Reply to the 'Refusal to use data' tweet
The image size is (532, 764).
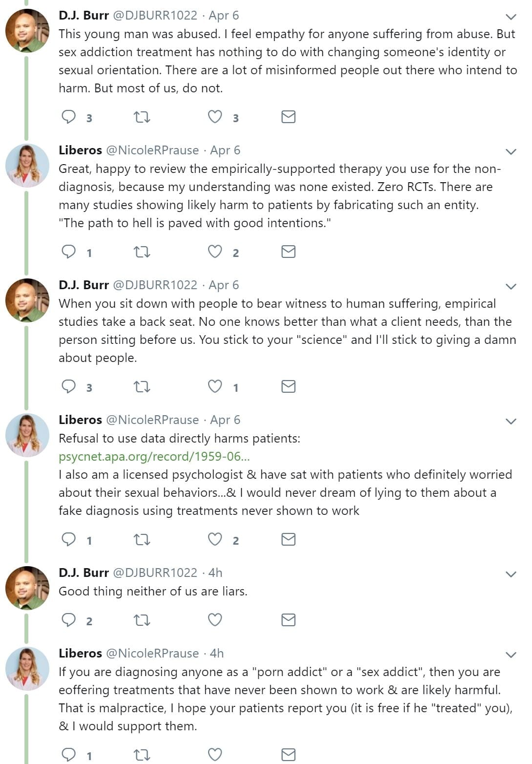point(69,539)
